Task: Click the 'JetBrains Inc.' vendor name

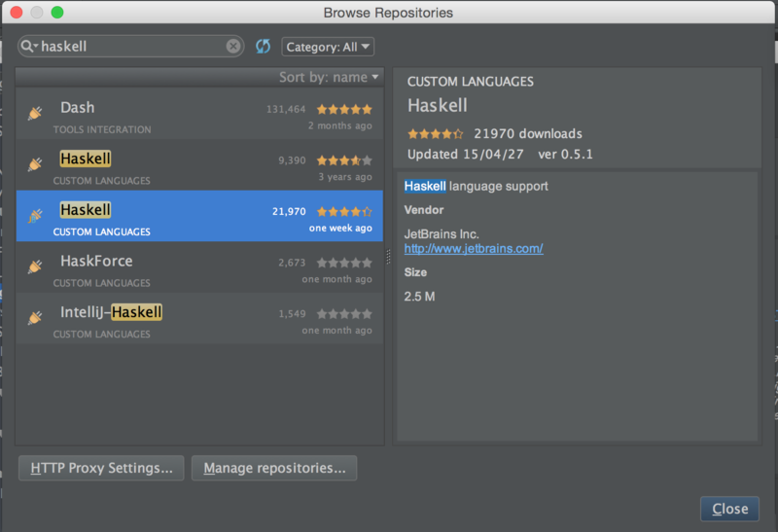Action: coord(442,233)
